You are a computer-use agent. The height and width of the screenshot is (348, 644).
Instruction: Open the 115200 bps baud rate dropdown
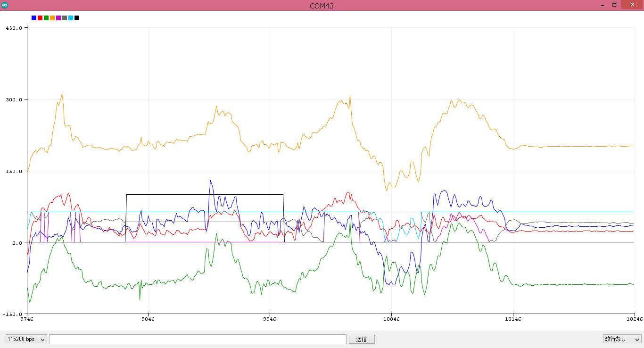(x=26, y=339)
